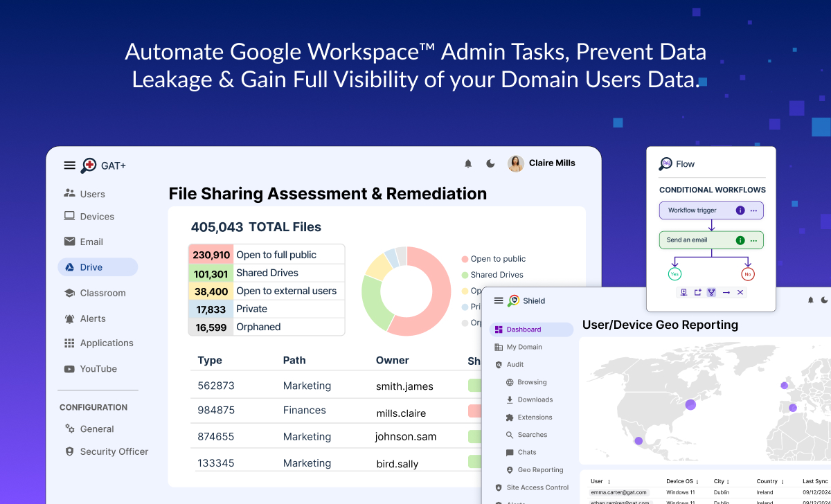Viewport: 831px width, 504px height.
Task: Open the Shield hamburger menu
Action: (x=499, y=300)
